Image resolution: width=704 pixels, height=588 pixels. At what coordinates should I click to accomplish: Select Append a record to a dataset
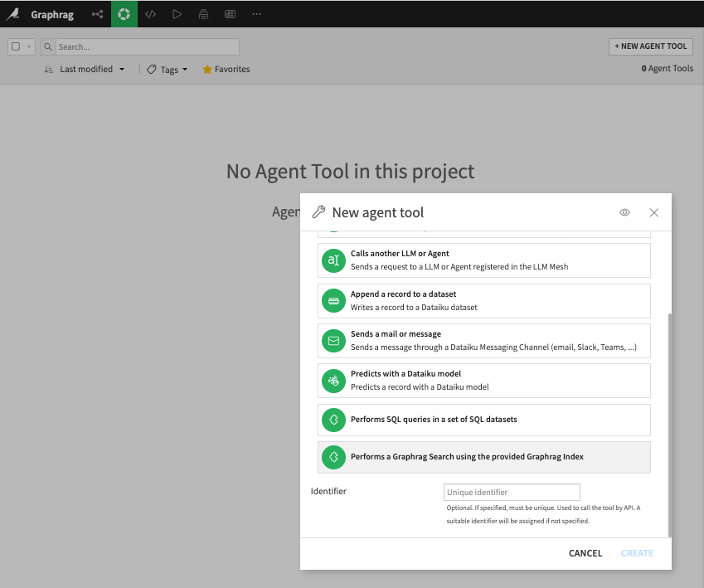coord(484,300)
